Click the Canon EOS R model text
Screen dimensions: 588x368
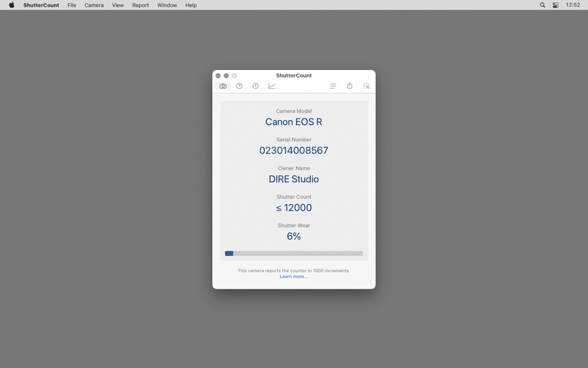tap(293, 121)
